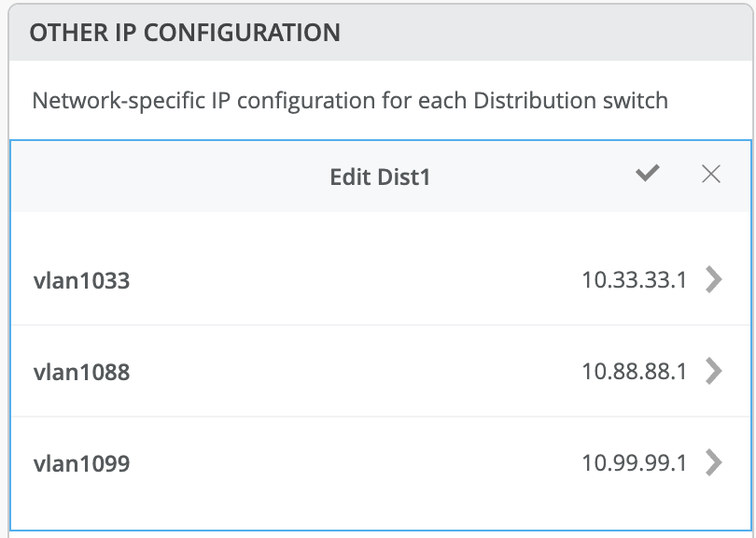Select the vlan1099 label
Screen dimensions: 756x538
coord(81,463)
